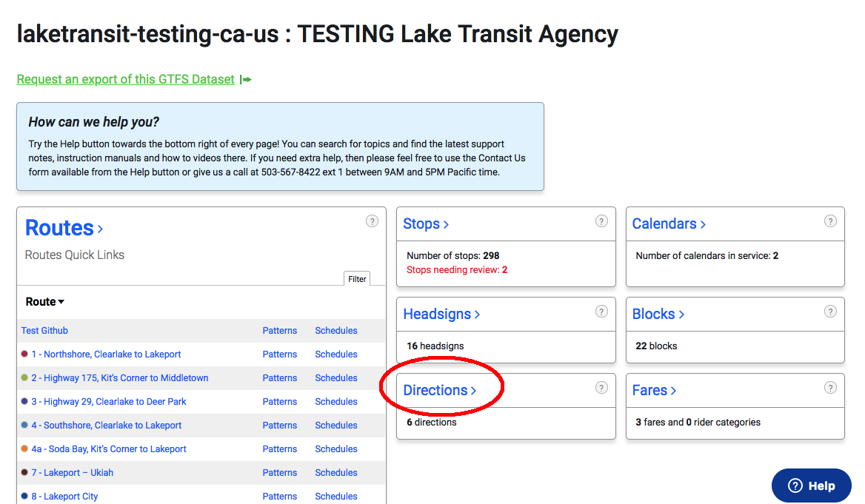This screenshot has width=865, height=504.
Task: Click the blue Help button
Action: coord(812,485)
